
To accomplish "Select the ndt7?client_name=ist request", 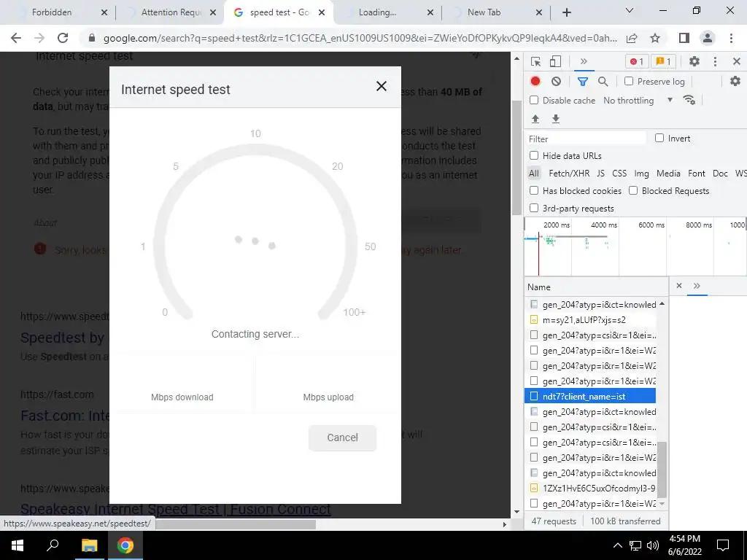I will [590, 396].
